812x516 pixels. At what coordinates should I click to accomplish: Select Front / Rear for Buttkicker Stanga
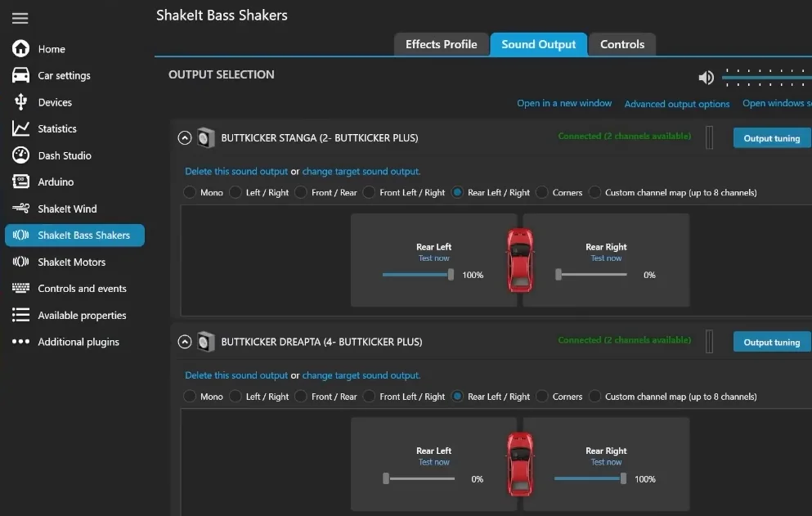coord(325,192)
